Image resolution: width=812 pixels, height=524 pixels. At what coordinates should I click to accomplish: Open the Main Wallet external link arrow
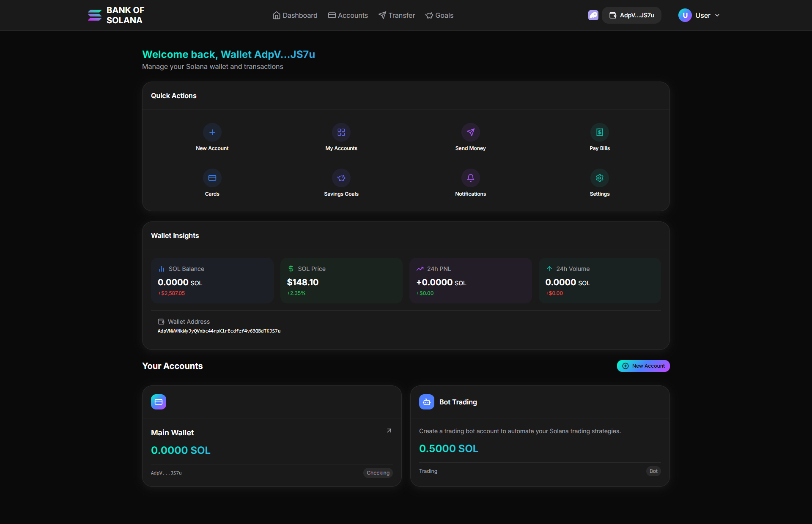(x=389, y=430)
